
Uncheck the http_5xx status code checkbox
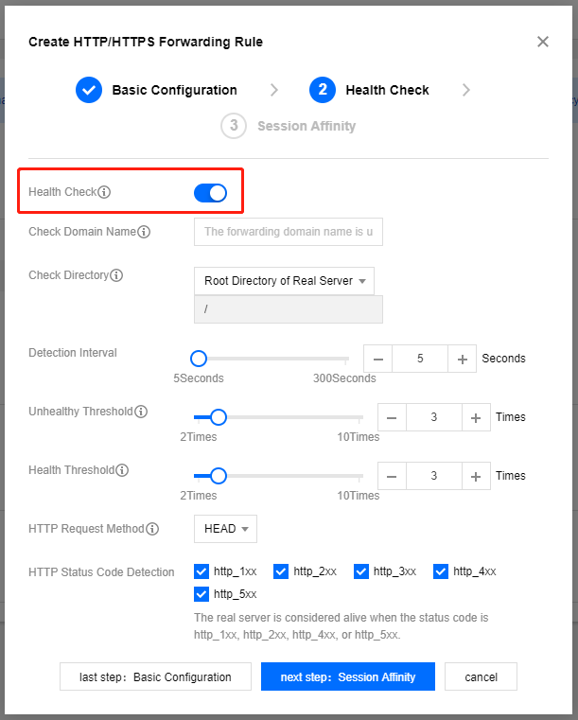pos(201,594)
